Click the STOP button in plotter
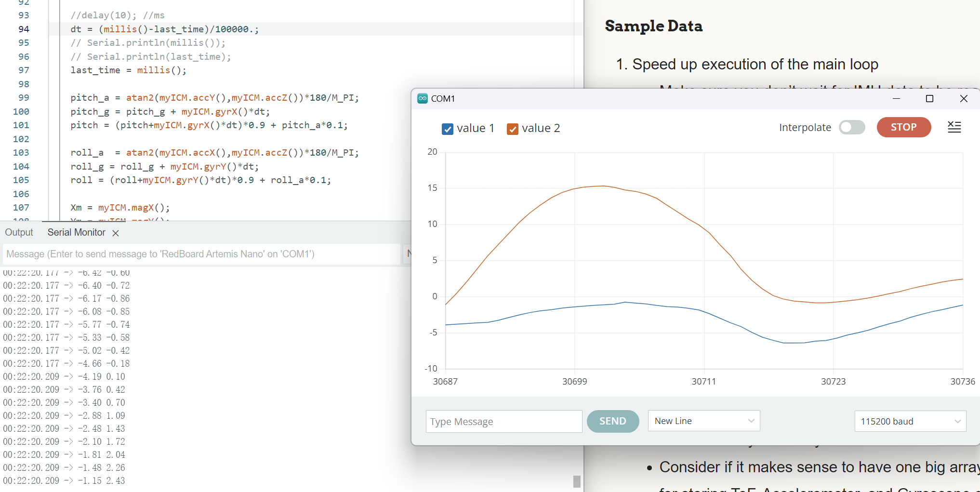This screenshot has height=492, width=980. tap(903, 127)
